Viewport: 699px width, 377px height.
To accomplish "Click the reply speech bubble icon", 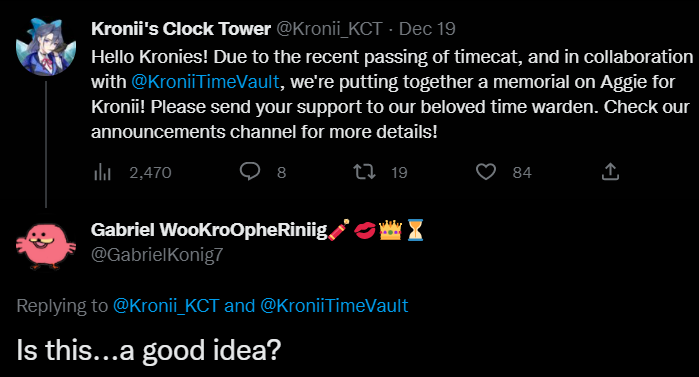I will [x=250, y=172].
